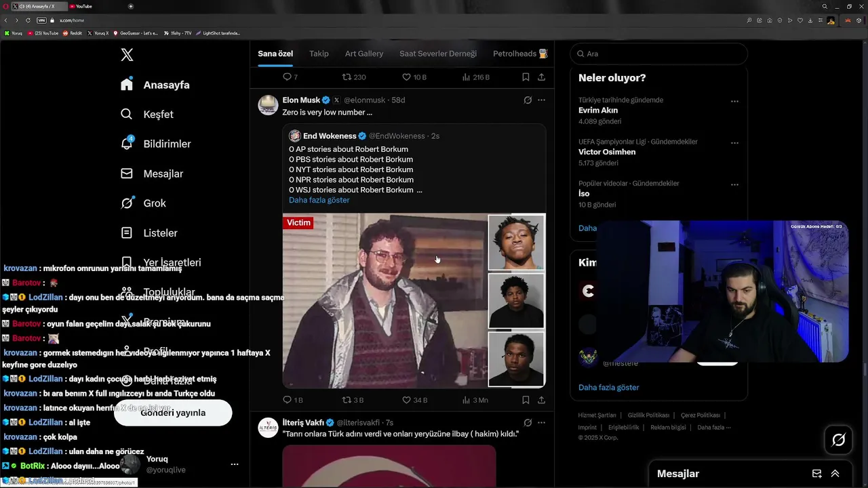Open Victor Osimhen trending topic
The width and height of the screenshot is (868, 488).
click(607, 152)
